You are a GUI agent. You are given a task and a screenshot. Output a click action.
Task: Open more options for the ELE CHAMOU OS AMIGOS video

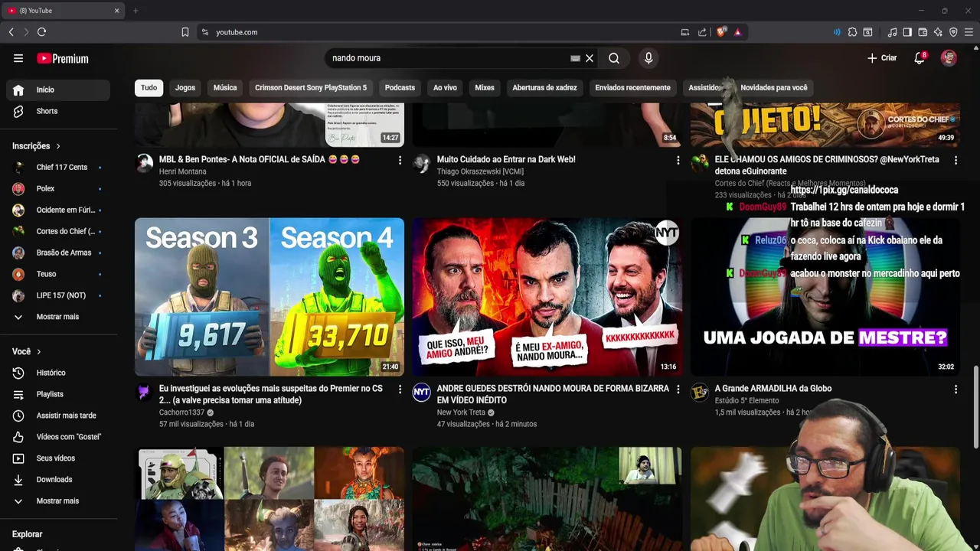pyautogui.click(x=955, y=160)
